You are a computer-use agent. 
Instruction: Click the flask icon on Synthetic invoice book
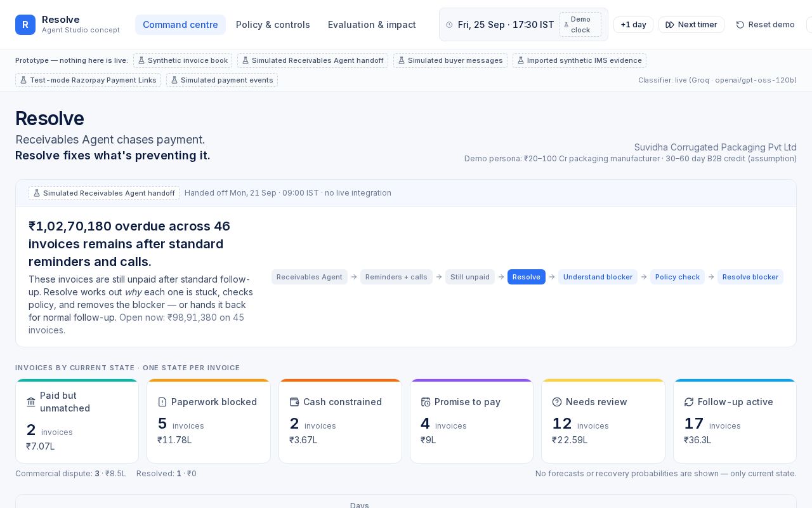pyautogui.click(x=141, y=60)
